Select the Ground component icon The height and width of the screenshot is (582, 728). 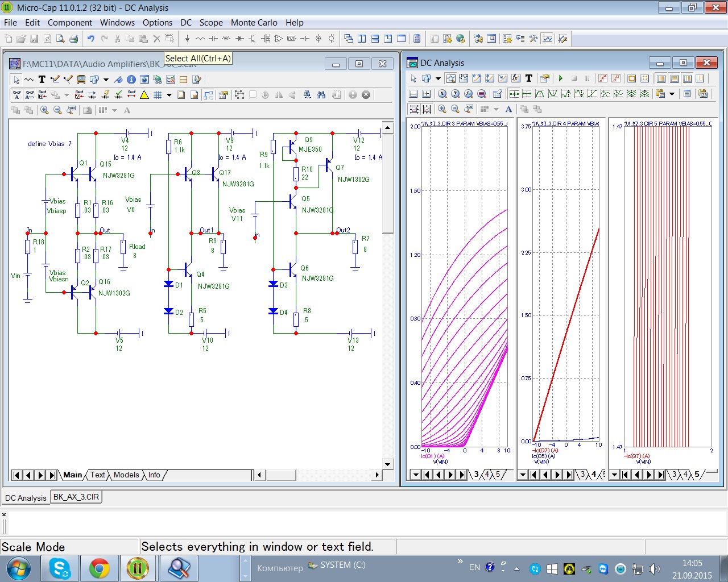[187, 39]
